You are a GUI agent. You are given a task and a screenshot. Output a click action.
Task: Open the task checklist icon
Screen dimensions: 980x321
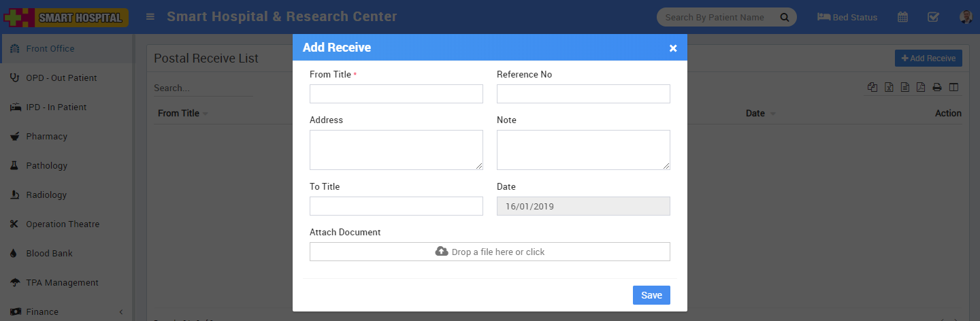coord(934,18)
